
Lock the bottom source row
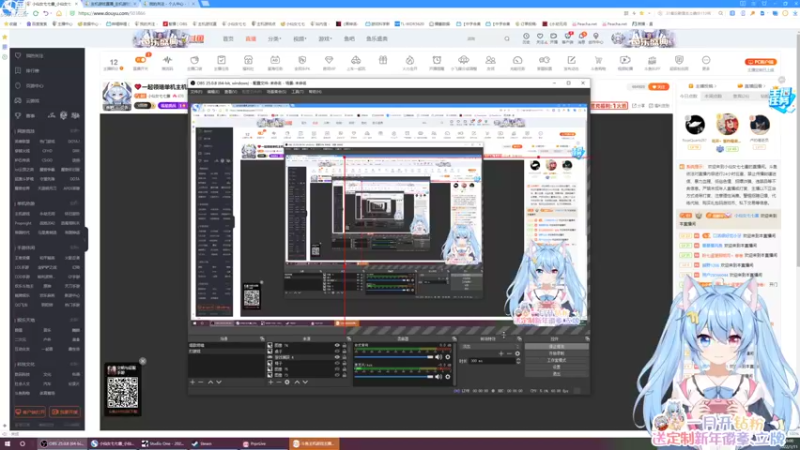tap(344, 375)
